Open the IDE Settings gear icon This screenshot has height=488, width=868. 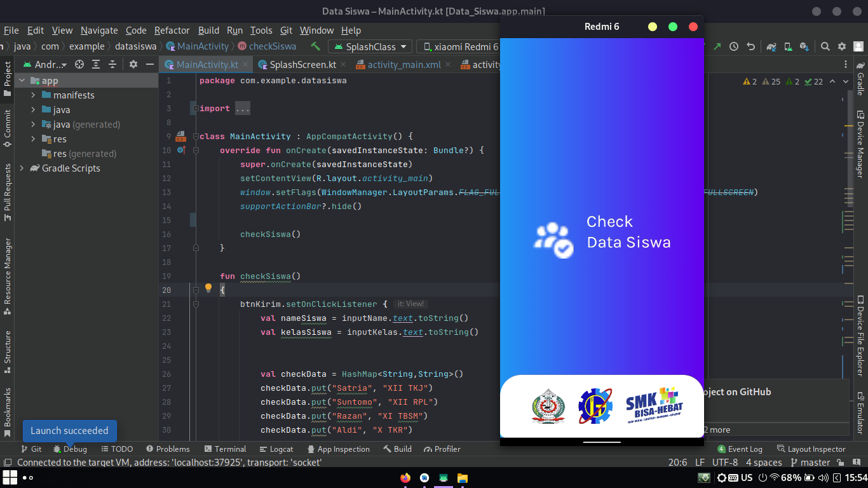click(x=842, y=46)
